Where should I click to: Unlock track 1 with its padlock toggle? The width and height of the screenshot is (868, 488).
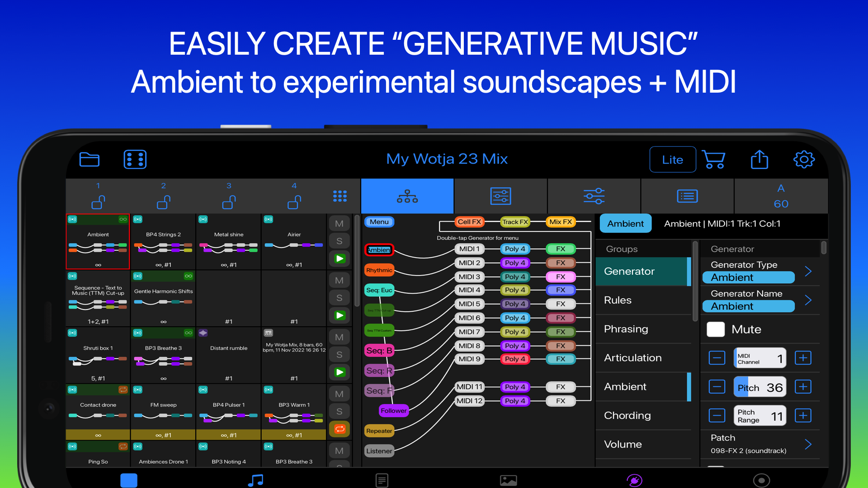click(98, 202)
